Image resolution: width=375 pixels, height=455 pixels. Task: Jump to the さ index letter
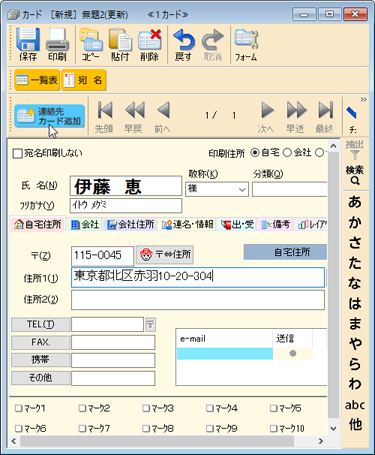[x=355, y=243]
